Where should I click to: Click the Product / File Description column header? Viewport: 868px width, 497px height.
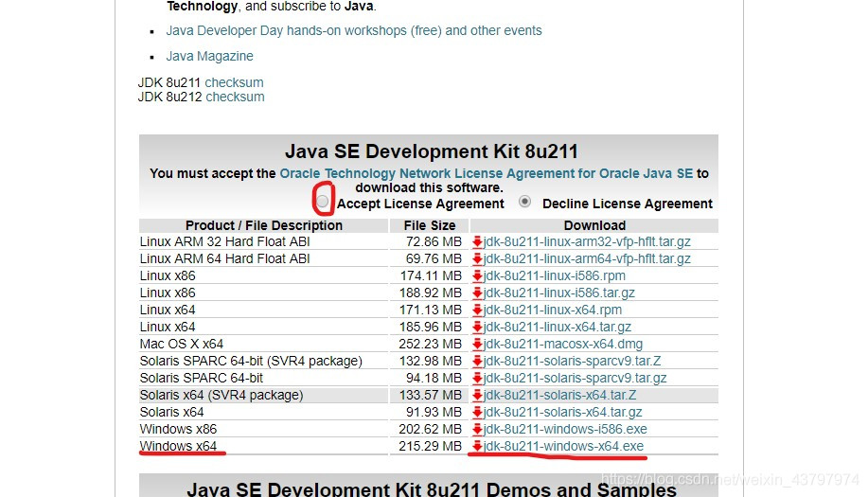point(264,225)
